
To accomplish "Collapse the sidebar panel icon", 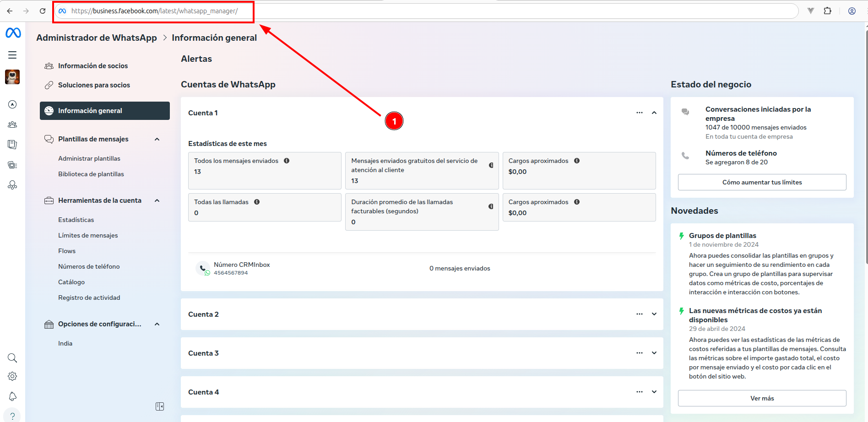I will pos(160,406).
